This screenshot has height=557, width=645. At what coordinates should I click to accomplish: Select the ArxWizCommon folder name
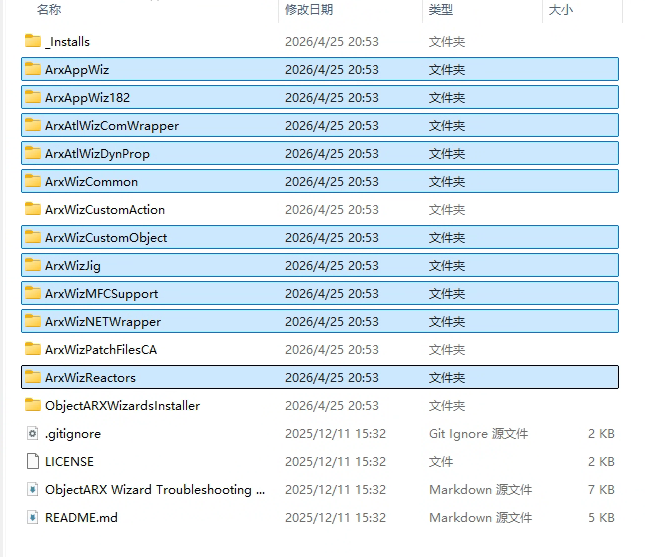[91, 181]
